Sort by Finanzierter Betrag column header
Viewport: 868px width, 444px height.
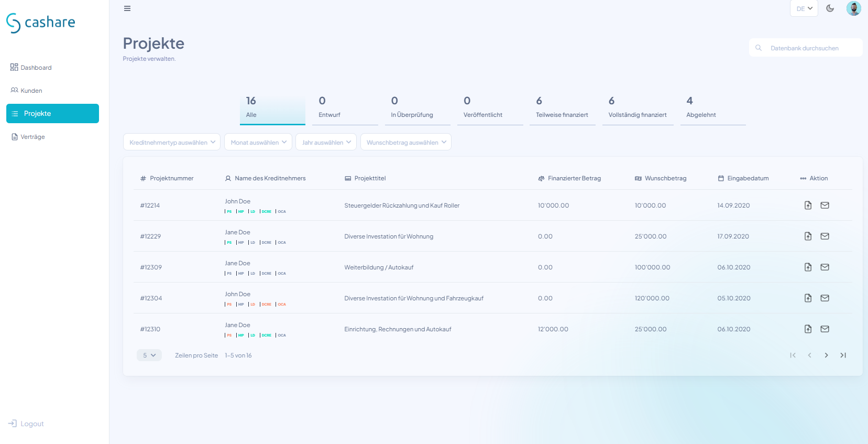point(569,179)
